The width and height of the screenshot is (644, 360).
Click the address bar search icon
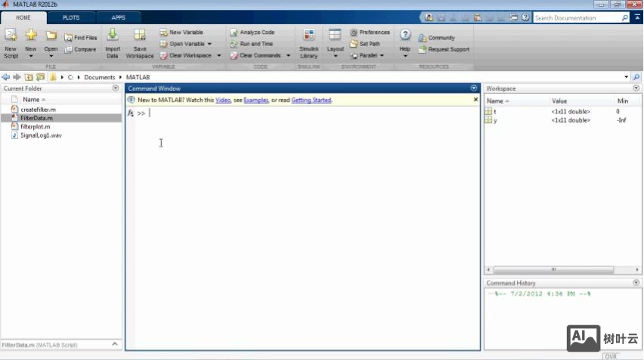click(636, 77)
